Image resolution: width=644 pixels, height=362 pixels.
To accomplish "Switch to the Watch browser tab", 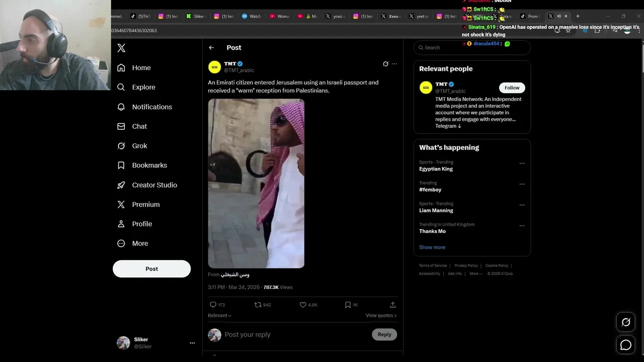I will (x=252, y=16).
